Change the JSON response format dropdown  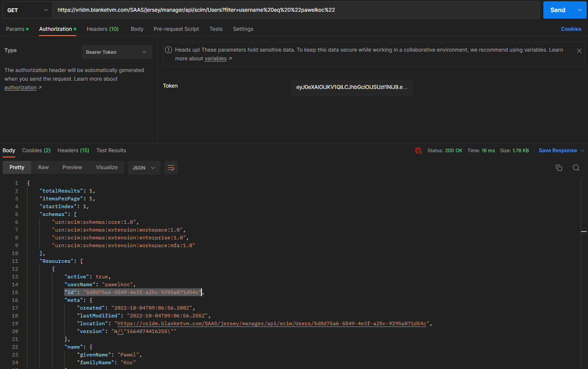click(x=144, y=168)
